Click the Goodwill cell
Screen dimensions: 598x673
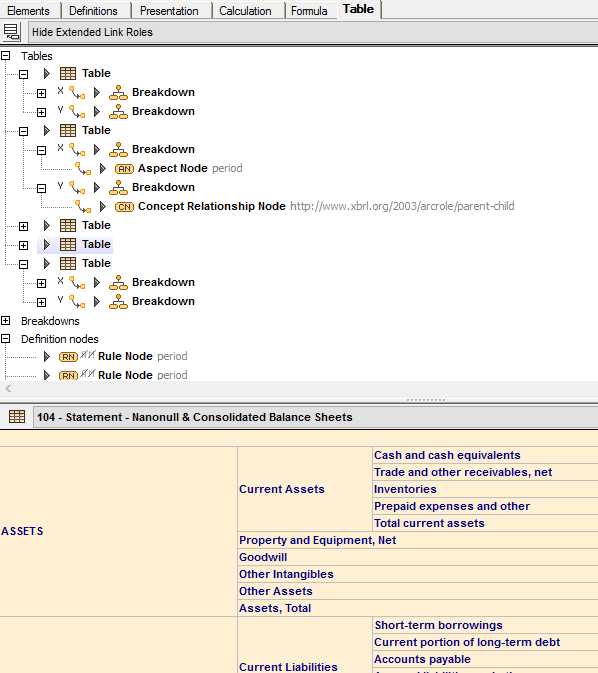tap(418, 557)
